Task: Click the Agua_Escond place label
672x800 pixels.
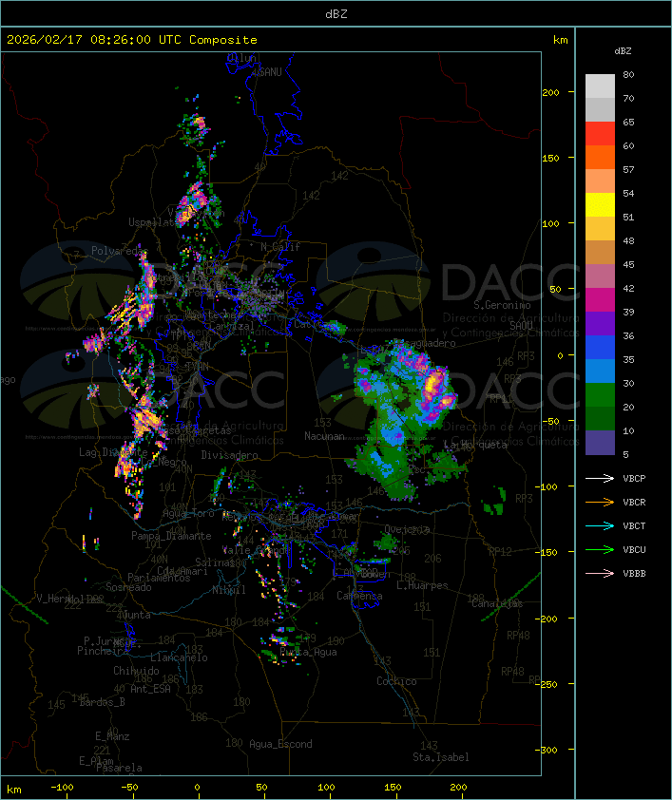Action: 280,744
